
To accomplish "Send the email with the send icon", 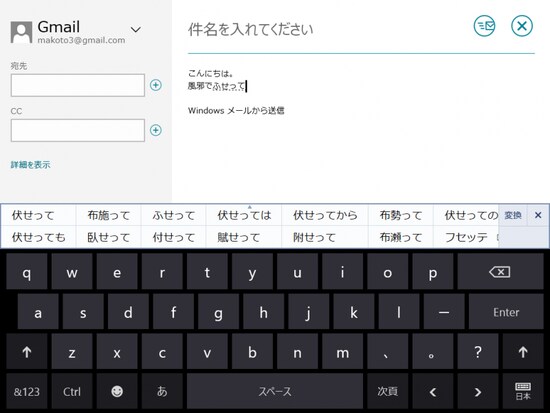I will 484,26.
